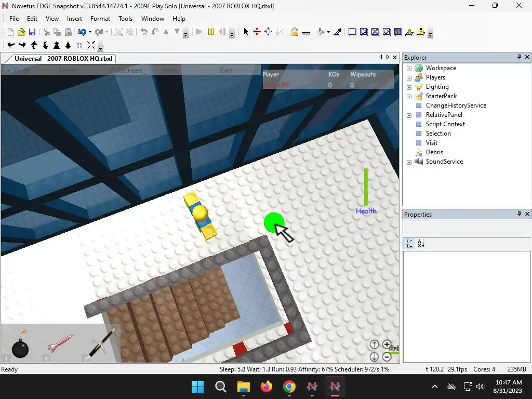
Task: Undo last action with the blue arrow
Action: click(x=82, y=32)
